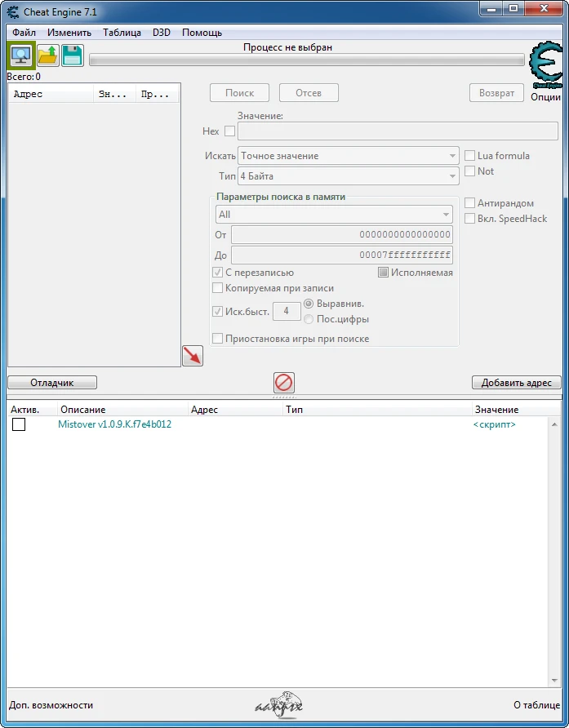The width and height of the screenshot is (569, 728).
Task: Open the Искать scan type dropdown
Action: point(349,156)
